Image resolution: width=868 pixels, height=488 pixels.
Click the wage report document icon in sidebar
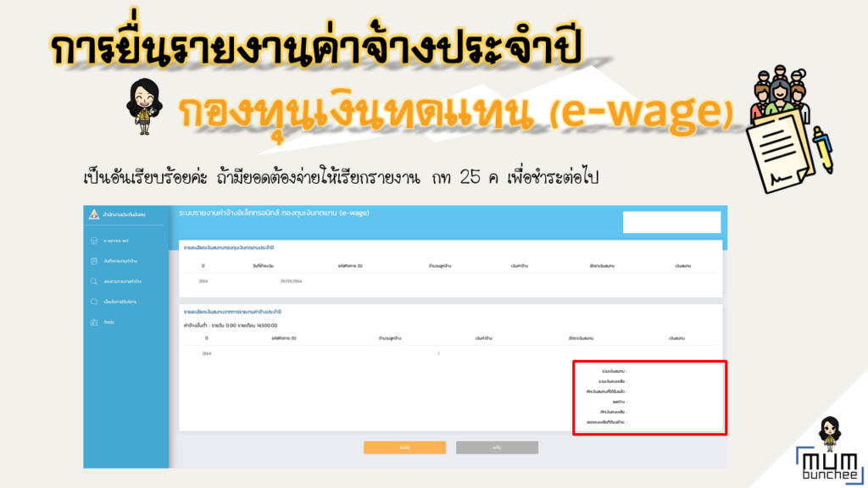click(95, 261)
